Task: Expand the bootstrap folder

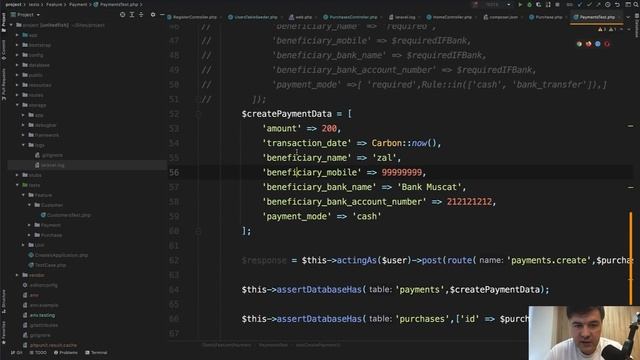Action: click(17, 45)
